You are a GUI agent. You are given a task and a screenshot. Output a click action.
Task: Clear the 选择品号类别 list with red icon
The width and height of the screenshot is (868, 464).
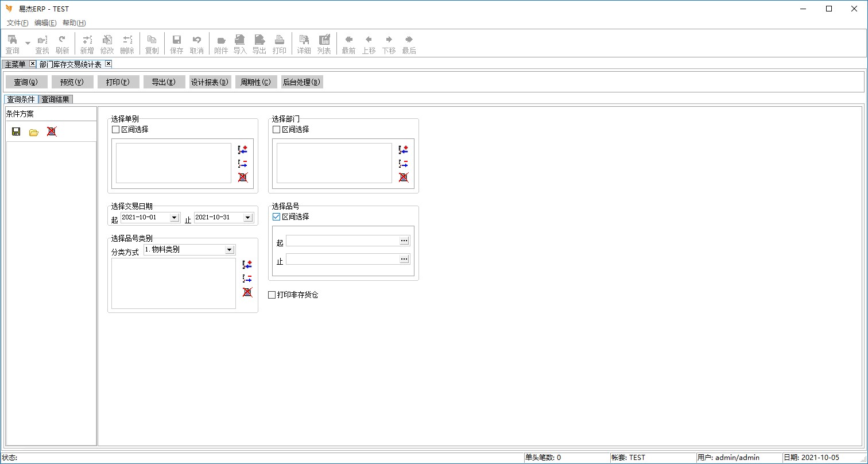point(247,292)
